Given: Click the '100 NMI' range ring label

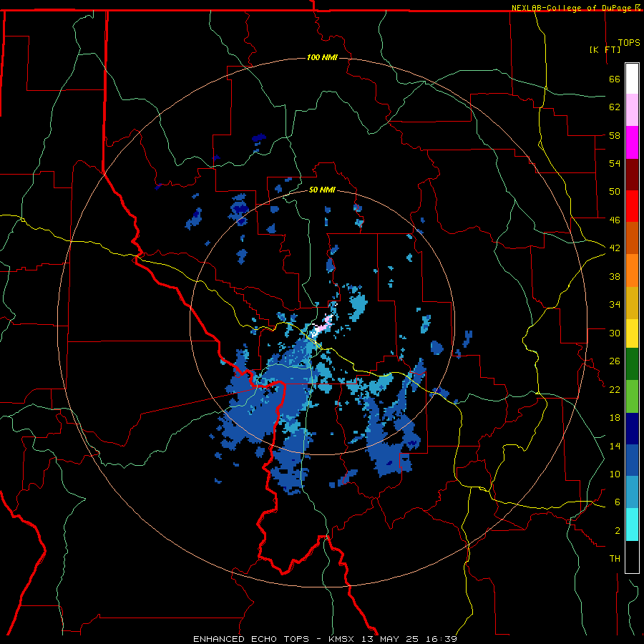Looking at the screenshot, I should [322, 57].
